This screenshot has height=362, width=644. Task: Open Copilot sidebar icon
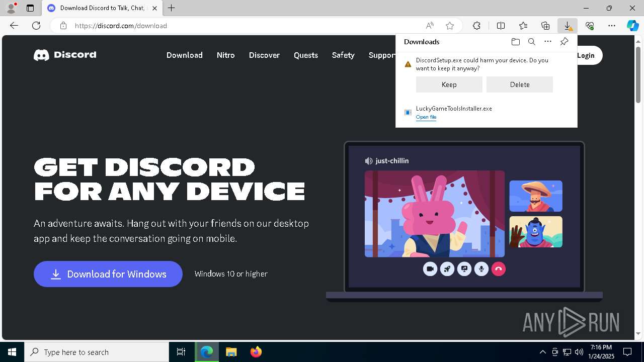coord(633,26)
